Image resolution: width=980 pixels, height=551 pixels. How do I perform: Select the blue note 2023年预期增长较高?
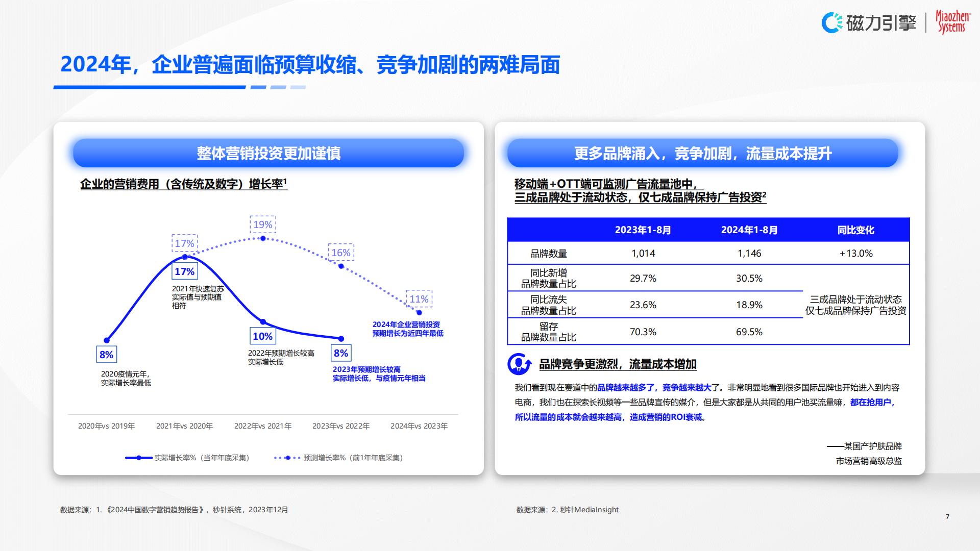[x=379, y=373]
